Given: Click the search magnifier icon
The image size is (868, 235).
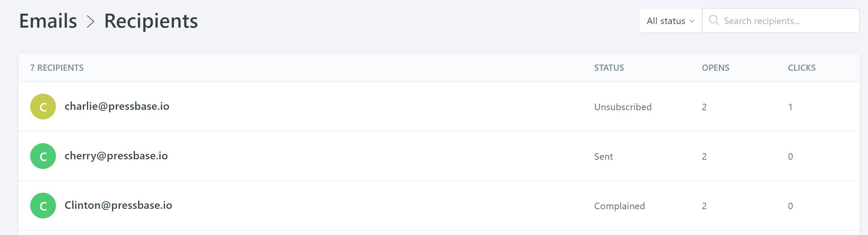Looking at the screenshot, I should tap(714, 20).
